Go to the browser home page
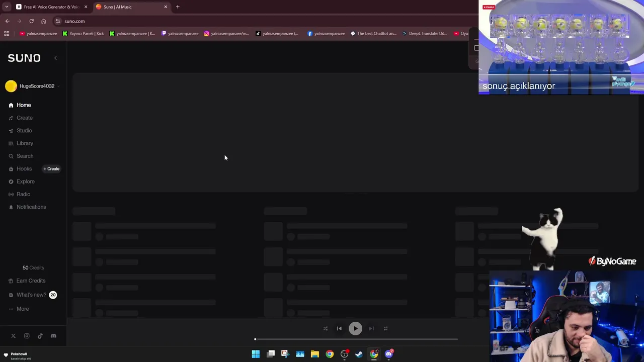 click(x=43, y=21)
